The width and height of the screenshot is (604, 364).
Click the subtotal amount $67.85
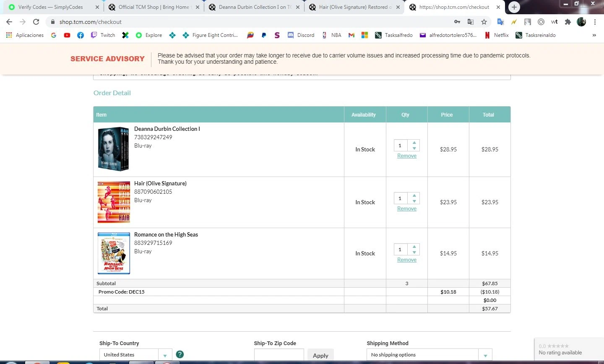pyautogui.click(x=490, y=283)
